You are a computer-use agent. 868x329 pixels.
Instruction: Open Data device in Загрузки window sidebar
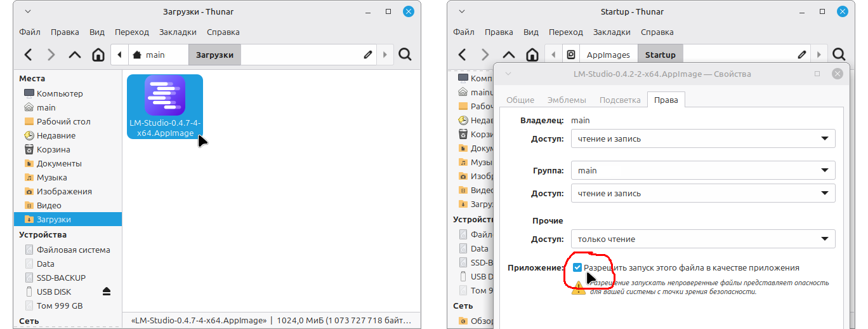coord(68,264)
